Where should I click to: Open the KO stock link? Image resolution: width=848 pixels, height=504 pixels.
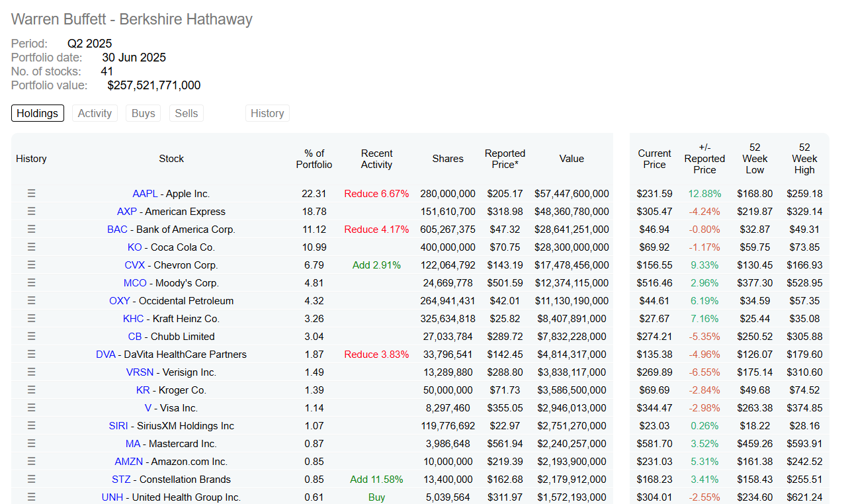tap(135, 247)
